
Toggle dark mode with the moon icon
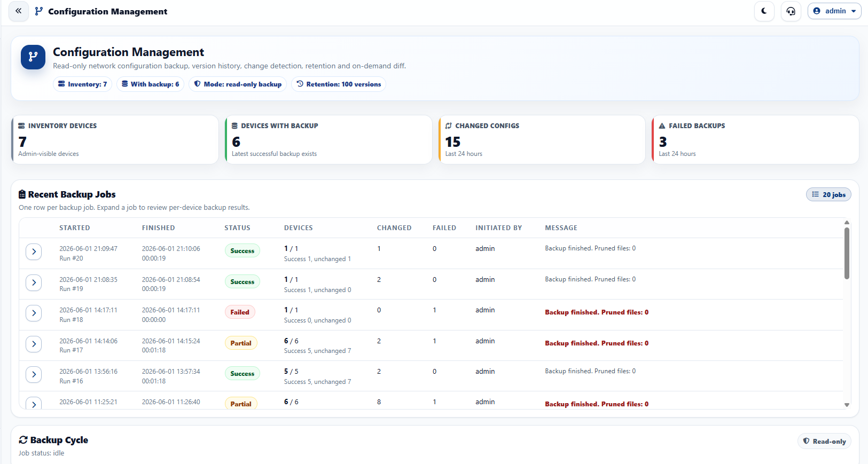coord(764,11)
